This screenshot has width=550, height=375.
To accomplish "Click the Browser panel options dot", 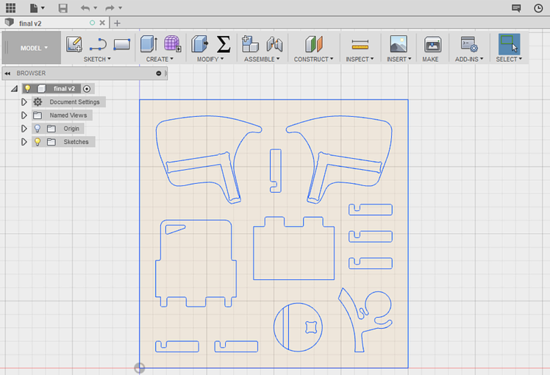I will [x=159, y=73].
